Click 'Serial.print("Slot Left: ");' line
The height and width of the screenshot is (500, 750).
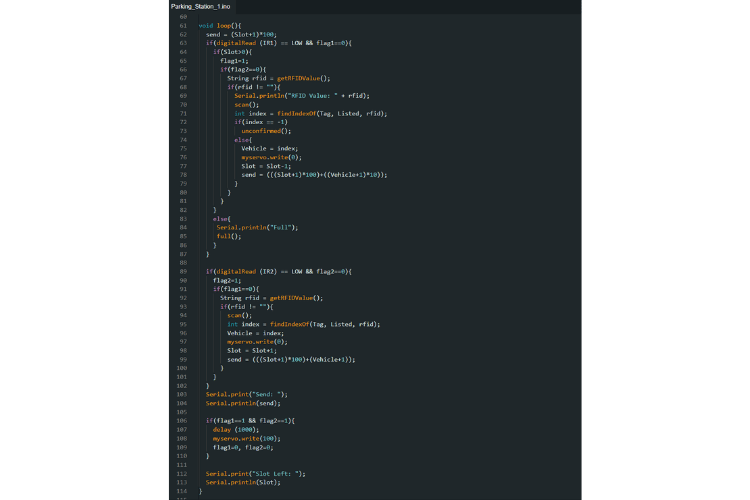point(256,474)
